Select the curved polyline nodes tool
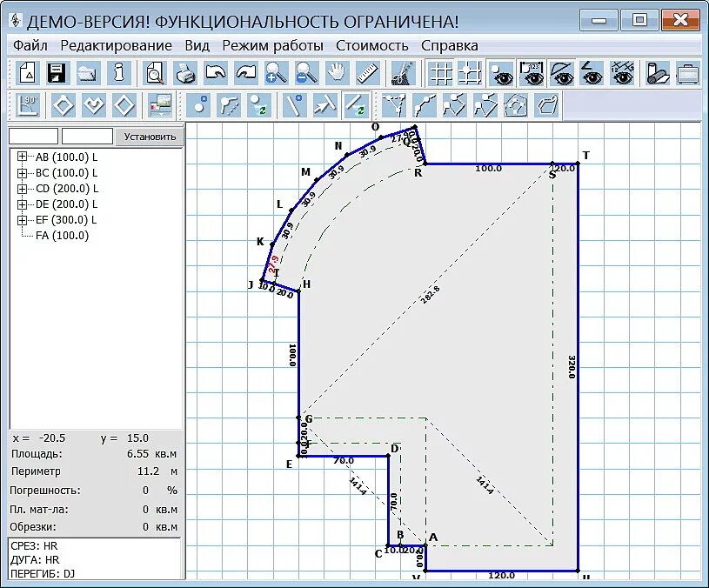 pyautogui.click(x=424, y=105)
